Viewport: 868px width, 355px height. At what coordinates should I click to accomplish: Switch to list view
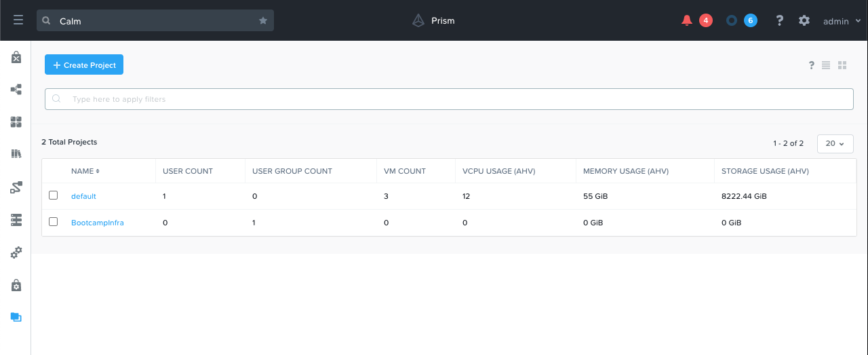[826, 65]
